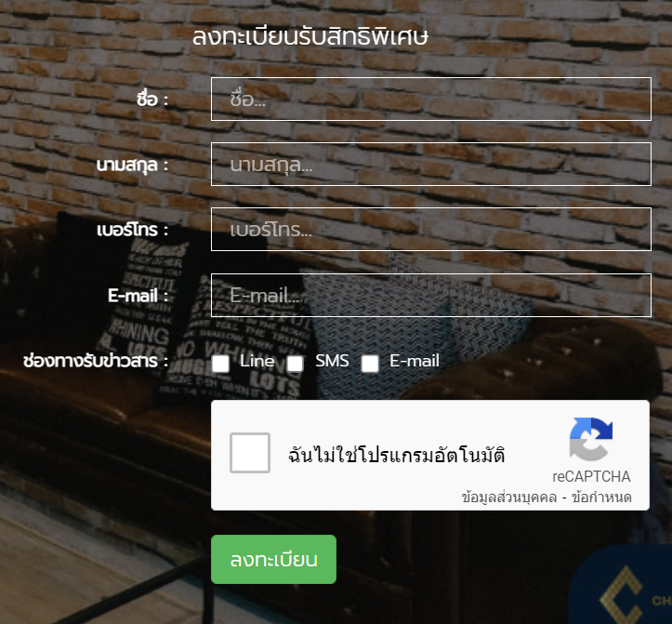Click the ฉันไม่ใช่โปรแกรมอัตโนมัติ captcha text

coord(397,455)
